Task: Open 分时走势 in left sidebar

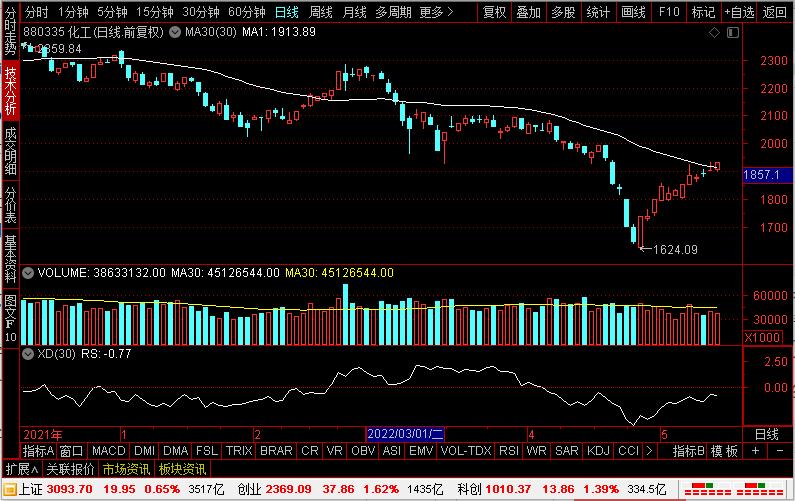Action: [x=10, y=31]
